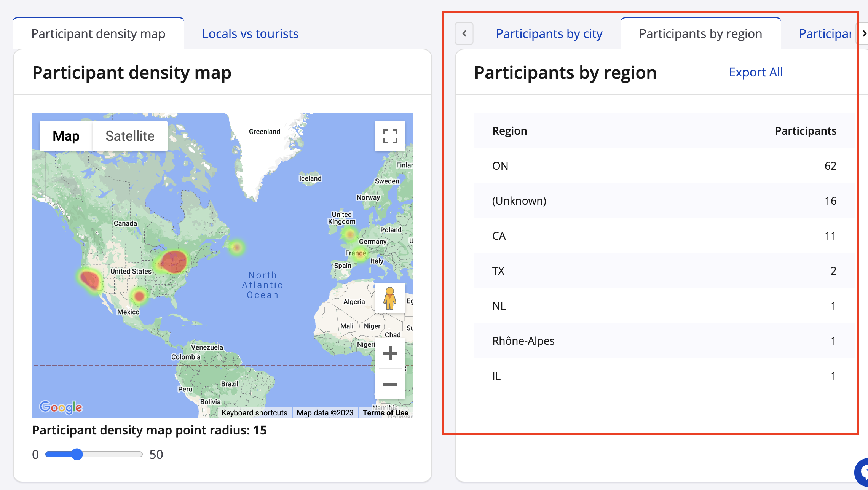
Task: Click the Street View pegman icon
Action: click(x=389, y=298)
